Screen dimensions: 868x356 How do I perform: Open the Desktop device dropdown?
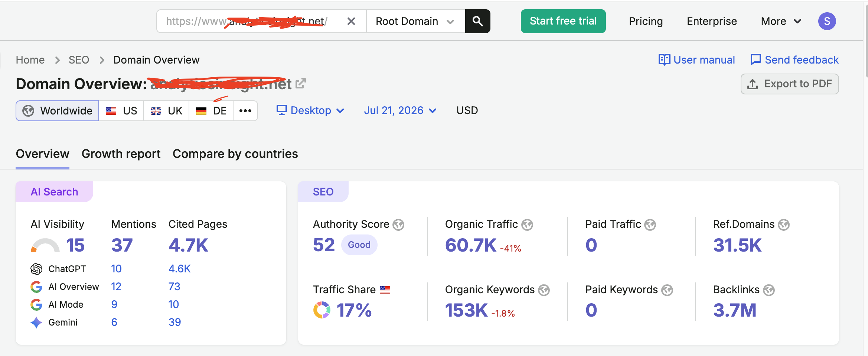point(310,110)
